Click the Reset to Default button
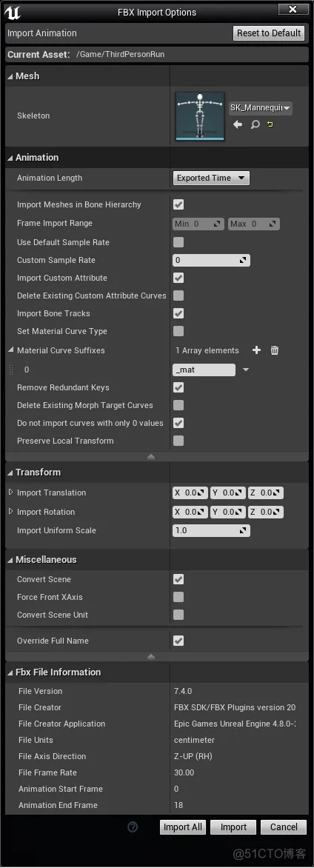This screenshot has height=868, width=314. coord(269,33)
